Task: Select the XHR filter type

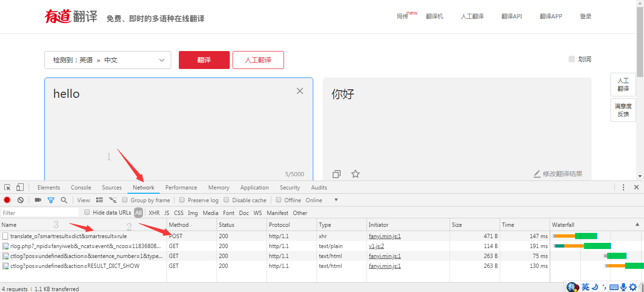Action: click(154, 213)
